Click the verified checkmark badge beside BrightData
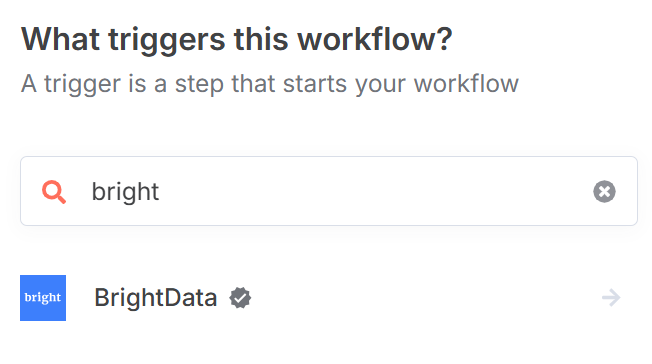 click(240, 298)
